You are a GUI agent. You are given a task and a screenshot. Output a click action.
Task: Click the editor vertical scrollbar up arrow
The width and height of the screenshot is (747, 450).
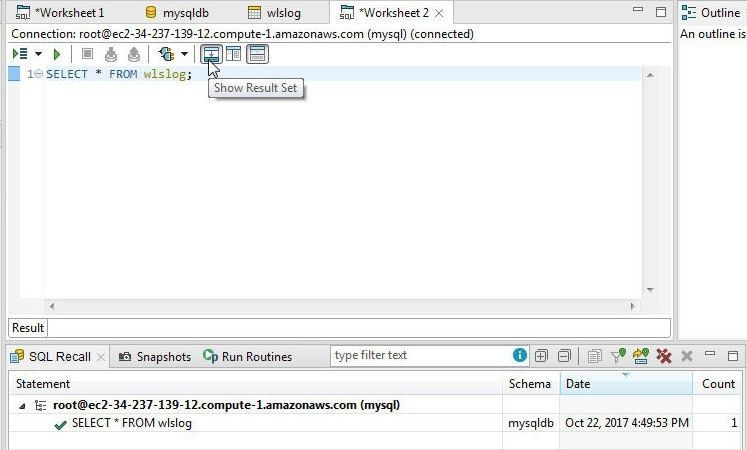pos(650,75)
